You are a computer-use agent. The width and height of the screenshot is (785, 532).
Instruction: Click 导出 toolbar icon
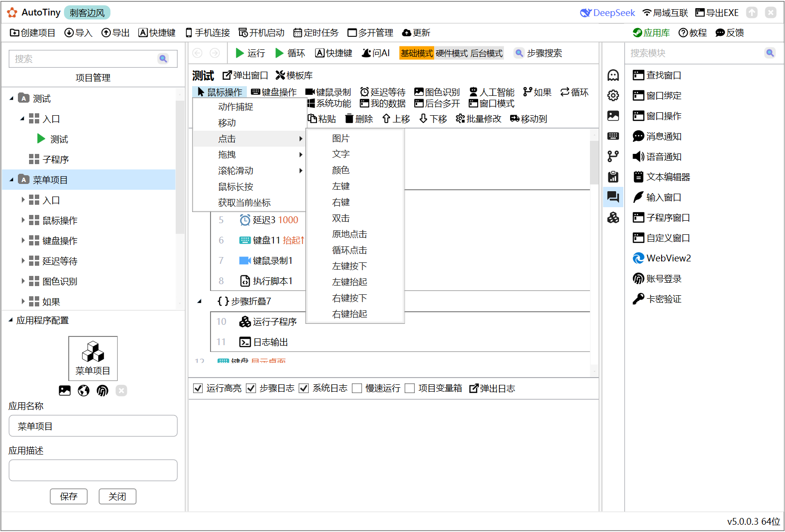pyautogui.click(x=106, y=32)
